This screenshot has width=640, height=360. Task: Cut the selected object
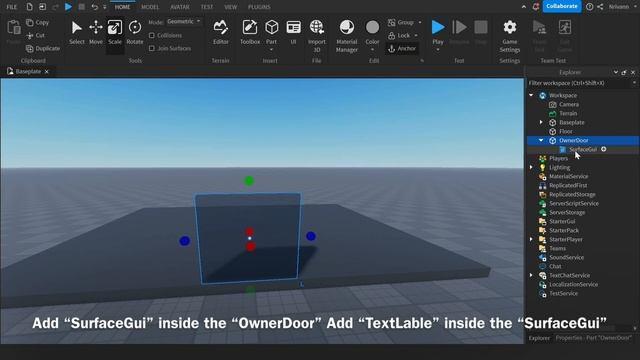coord(36,36)
